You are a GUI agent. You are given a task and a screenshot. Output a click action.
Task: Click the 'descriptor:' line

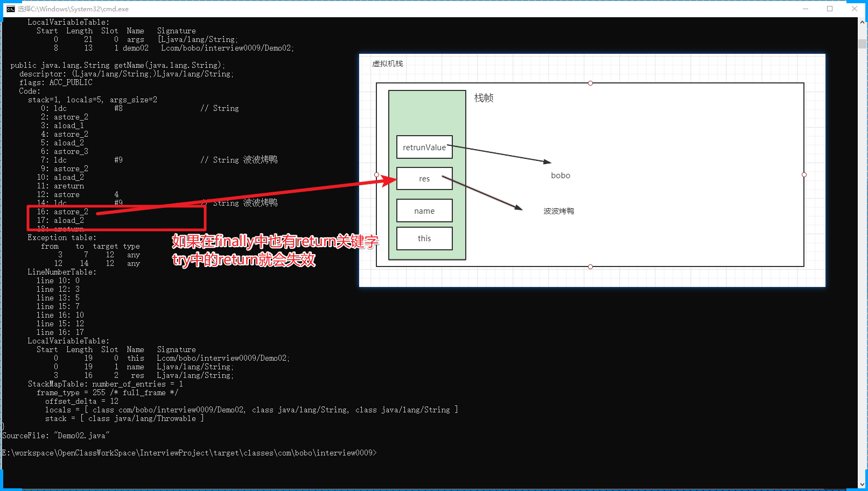[127, 74]
